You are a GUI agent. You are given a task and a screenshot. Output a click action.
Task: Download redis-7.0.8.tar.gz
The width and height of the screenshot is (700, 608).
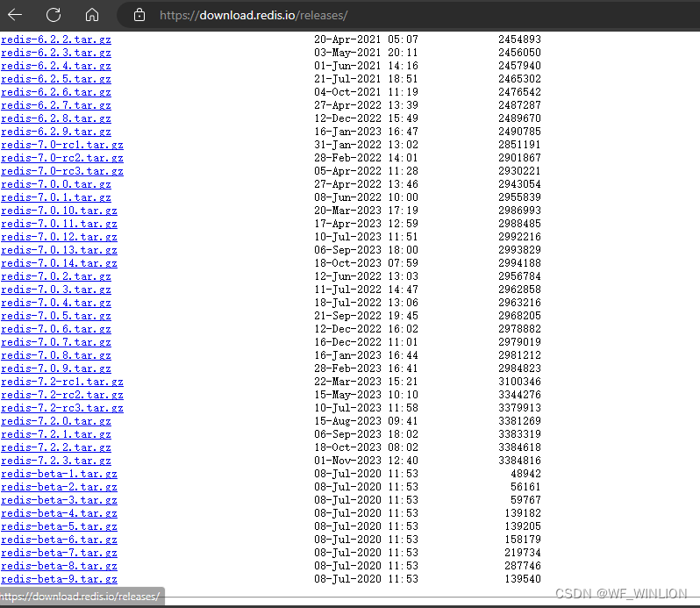point(56,356)
